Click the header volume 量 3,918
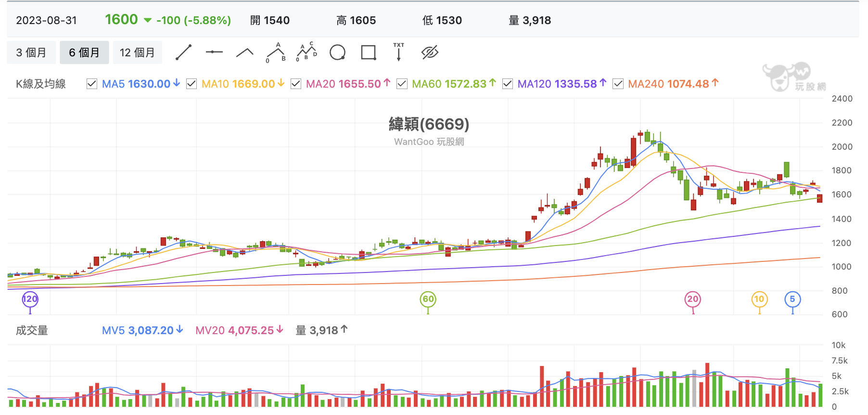This screenshot has width=868, height=415. 530,20
